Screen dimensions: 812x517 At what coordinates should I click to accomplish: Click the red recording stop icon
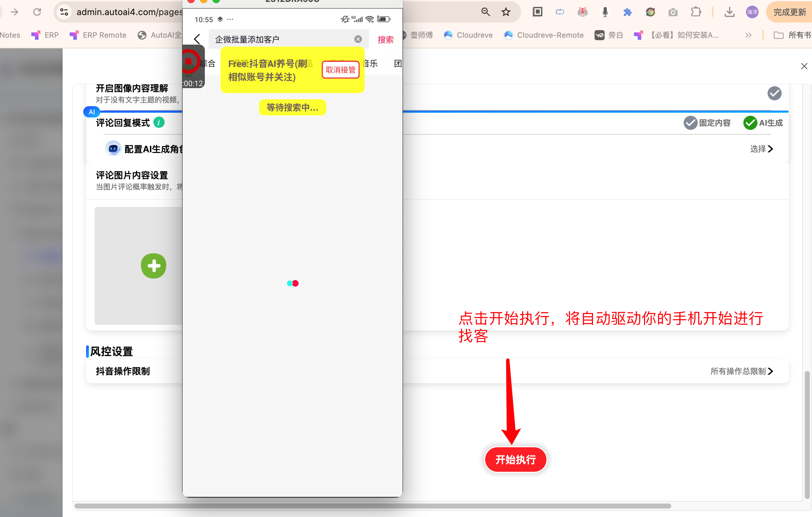(x=189, y=61)
